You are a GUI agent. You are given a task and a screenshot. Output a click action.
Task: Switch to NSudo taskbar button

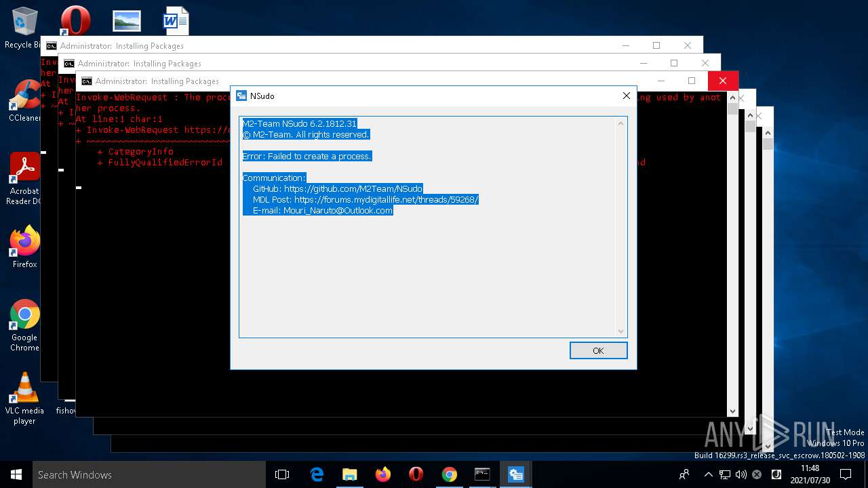click(515, 474)
